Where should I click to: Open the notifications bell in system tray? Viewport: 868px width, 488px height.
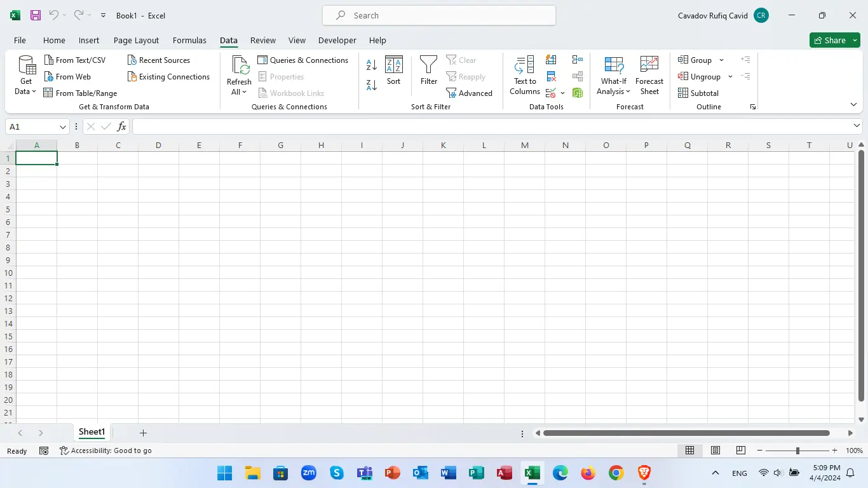pos(850,473)
